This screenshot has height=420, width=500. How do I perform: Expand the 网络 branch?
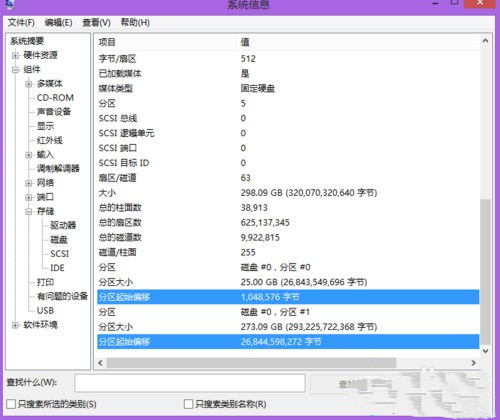coord(29,183)
